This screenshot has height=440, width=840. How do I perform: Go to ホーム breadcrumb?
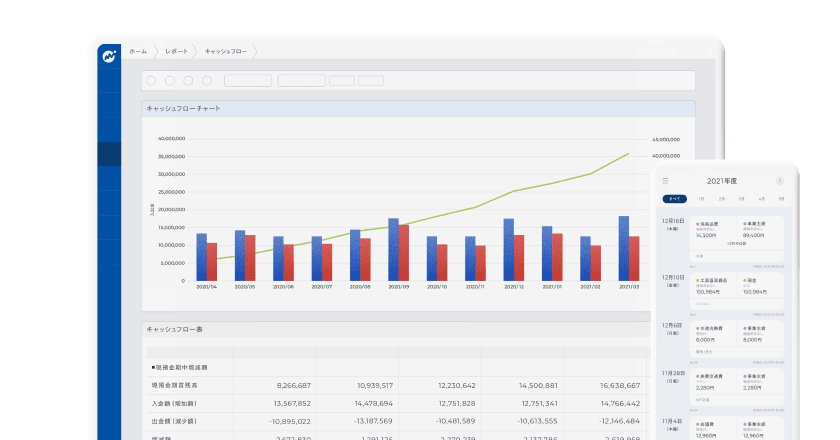(138, 51)
